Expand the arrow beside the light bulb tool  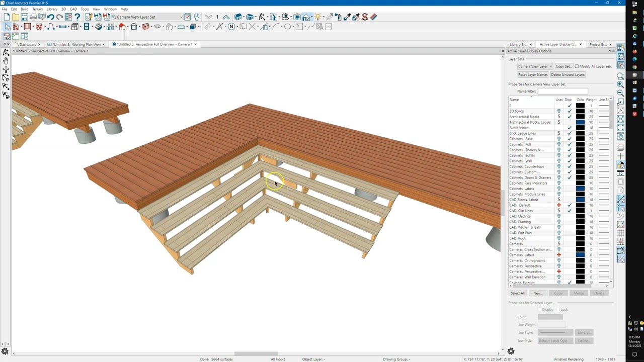323,17
